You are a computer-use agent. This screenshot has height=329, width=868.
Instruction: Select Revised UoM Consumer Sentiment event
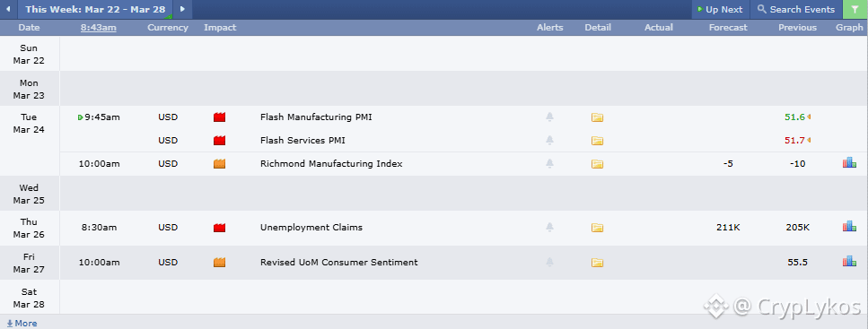[x=338, y=262]
